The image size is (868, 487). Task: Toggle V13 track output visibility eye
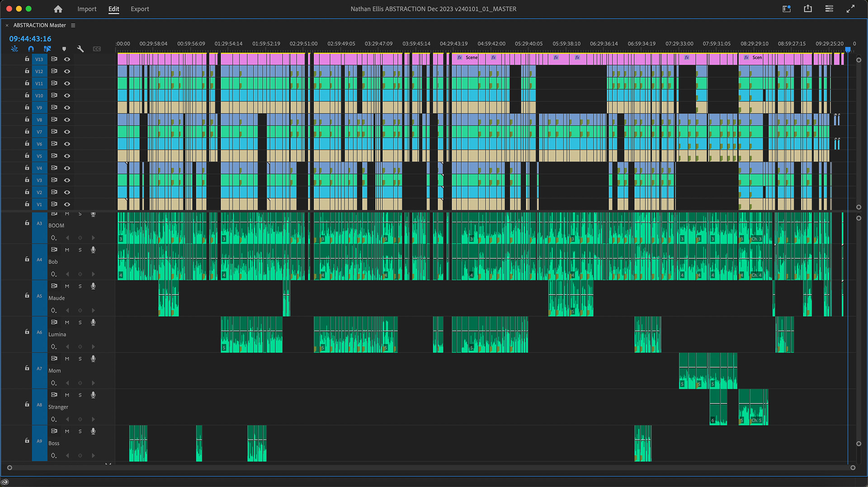click(x=67, y=59)
